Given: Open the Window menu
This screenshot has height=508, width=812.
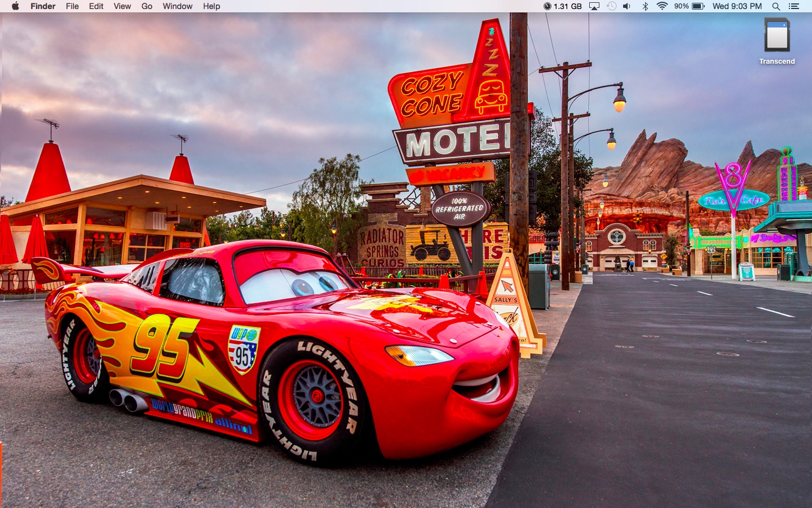Looking at the screenshot, I should click(178, 6).
